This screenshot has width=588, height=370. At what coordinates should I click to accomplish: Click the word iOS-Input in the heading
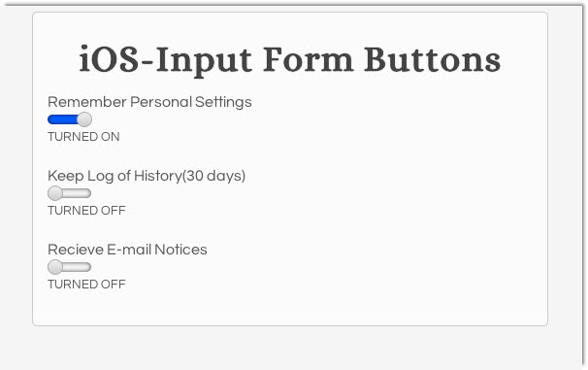165,61
